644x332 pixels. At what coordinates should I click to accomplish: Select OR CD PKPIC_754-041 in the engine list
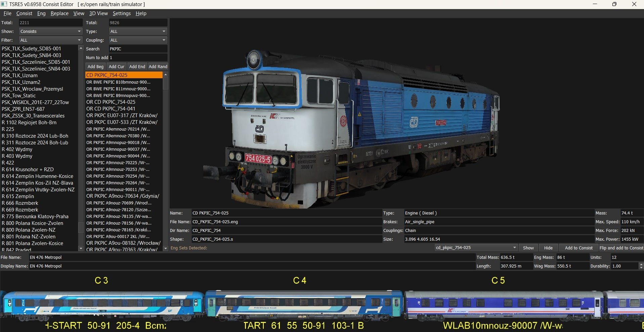click(111, 108)
